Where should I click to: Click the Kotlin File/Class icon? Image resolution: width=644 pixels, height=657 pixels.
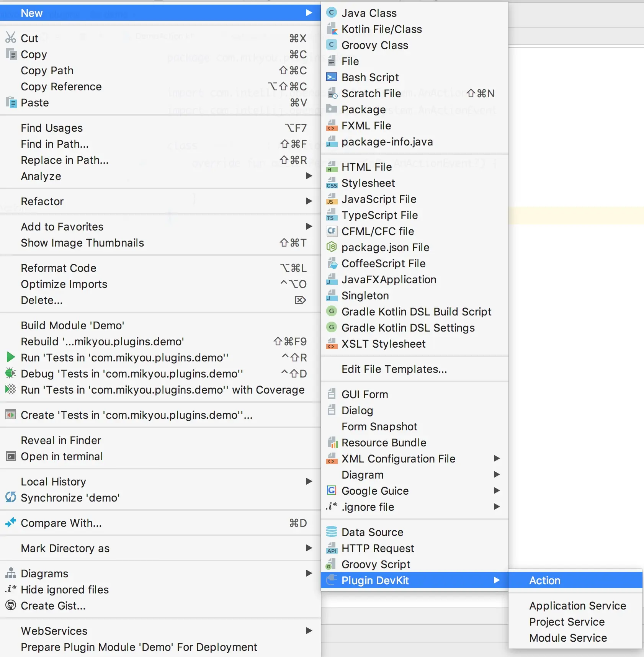click(x=332, y=29)
